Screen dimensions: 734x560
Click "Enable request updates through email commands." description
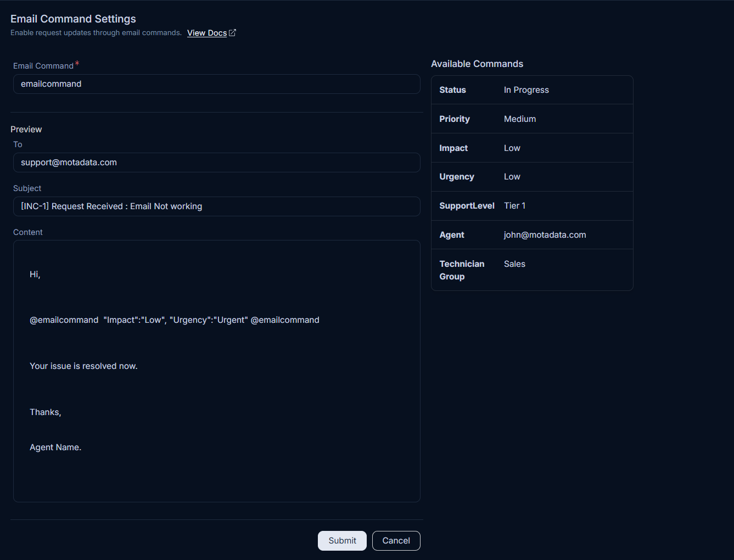click(x=96, y=33)
